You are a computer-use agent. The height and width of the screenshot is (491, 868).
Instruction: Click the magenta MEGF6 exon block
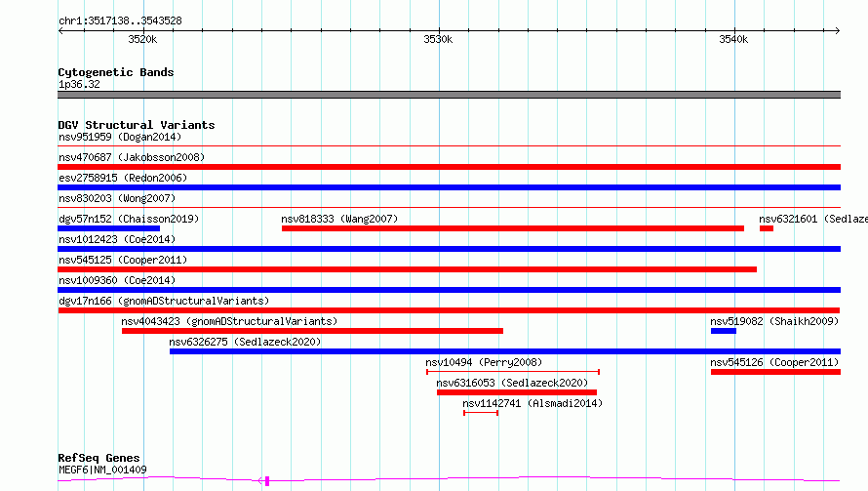point(267,480)
